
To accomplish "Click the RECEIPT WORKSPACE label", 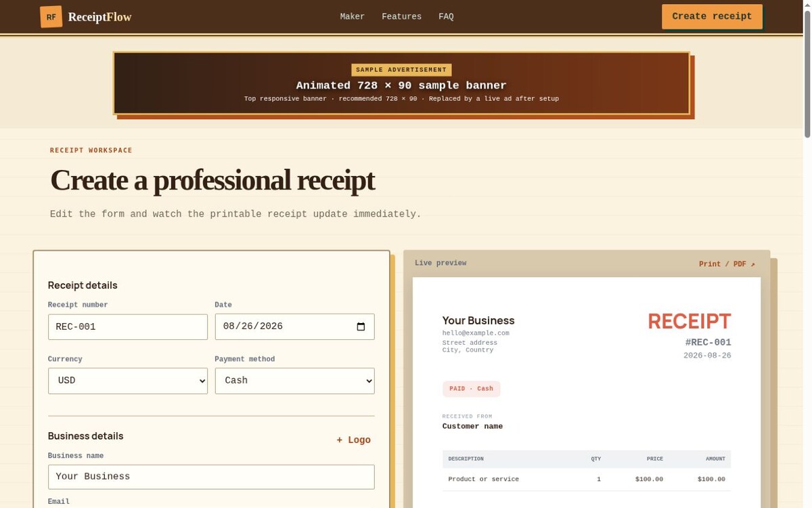I will click(91, 150).
